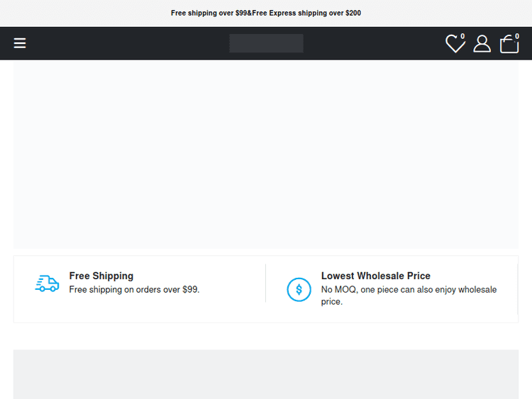
Task: Click the "Lowest Wholesale Price" heading
Action: pyautogui.click(x=375, y=276)
